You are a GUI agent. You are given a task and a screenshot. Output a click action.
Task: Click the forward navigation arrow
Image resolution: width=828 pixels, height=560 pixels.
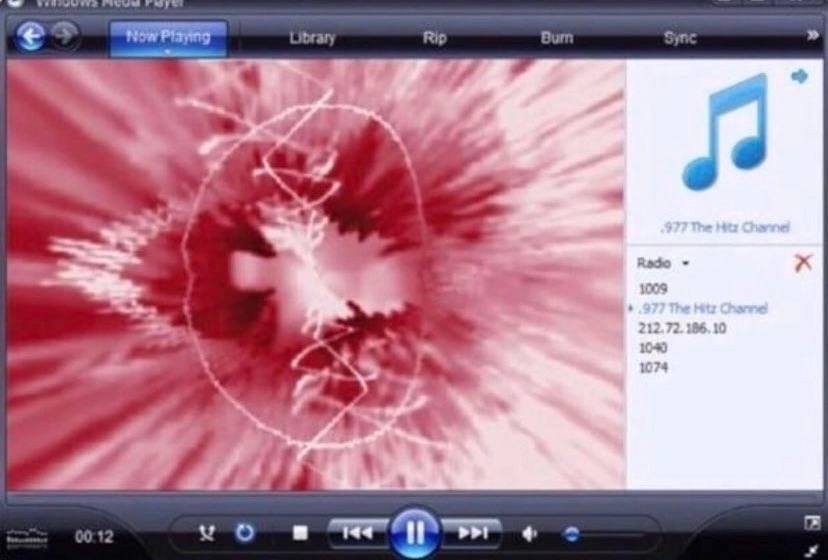65,37
